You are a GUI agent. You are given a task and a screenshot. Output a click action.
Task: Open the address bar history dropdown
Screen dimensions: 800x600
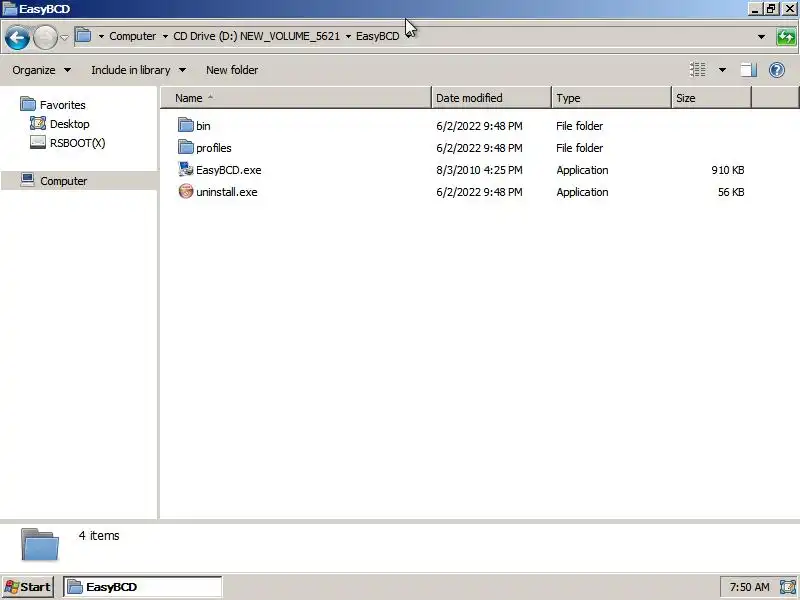coord(761,37)
